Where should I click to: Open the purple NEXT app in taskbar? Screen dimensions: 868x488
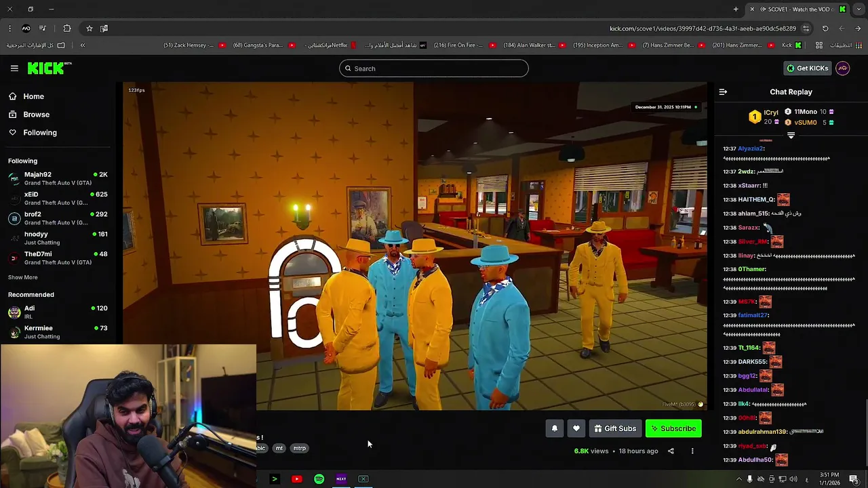click(x=341, y=479)
